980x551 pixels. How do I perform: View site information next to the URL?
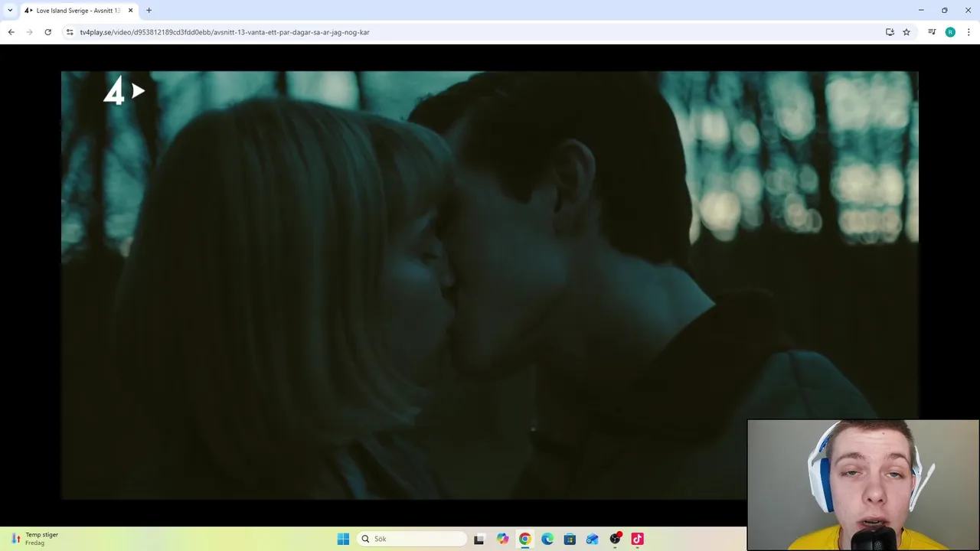[x=70, y=32]
